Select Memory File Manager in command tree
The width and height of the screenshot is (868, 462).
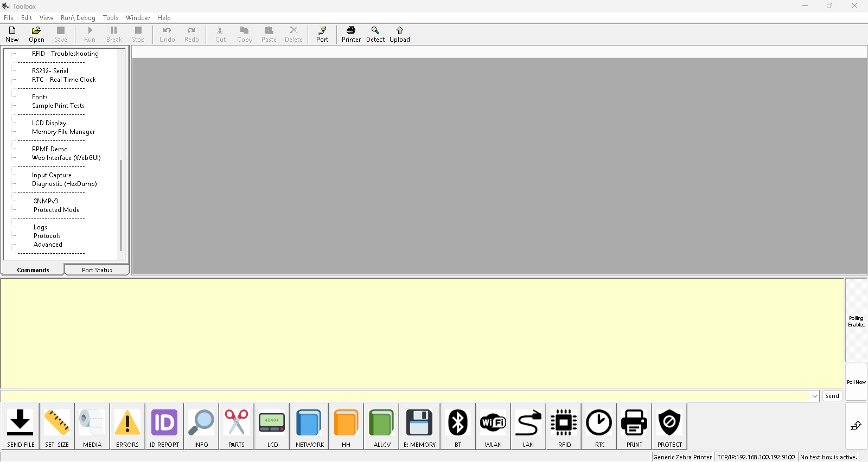tap(63, 132)
